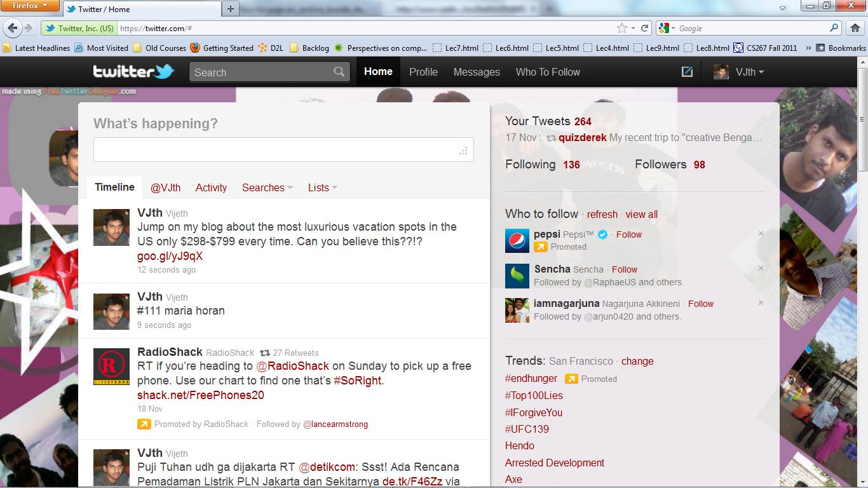Dismiss the iamnagarjuna follow suggestion
Screen dimensions: 868x488
point(761,303)
